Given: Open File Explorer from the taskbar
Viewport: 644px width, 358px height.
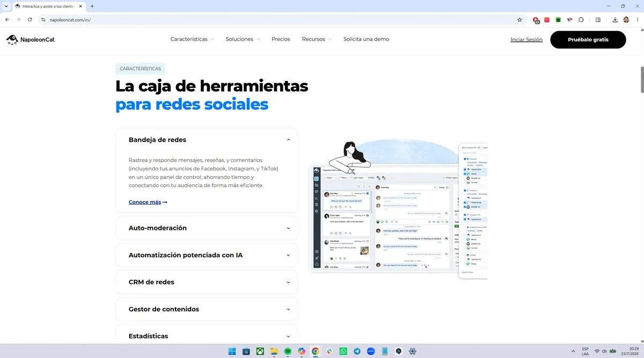Looking at the screenshot, I should [274, 351].
